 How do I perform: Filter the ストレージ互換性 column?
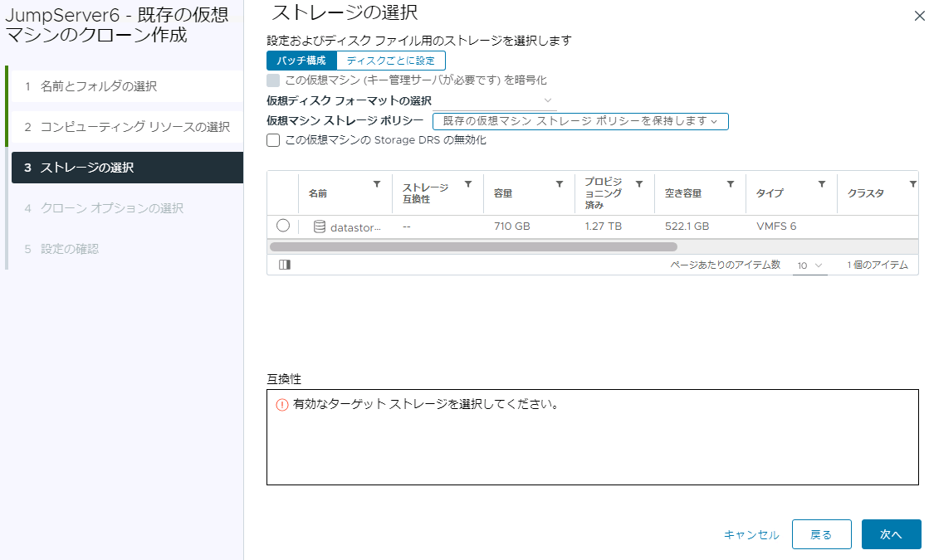(x=468, y=184)
